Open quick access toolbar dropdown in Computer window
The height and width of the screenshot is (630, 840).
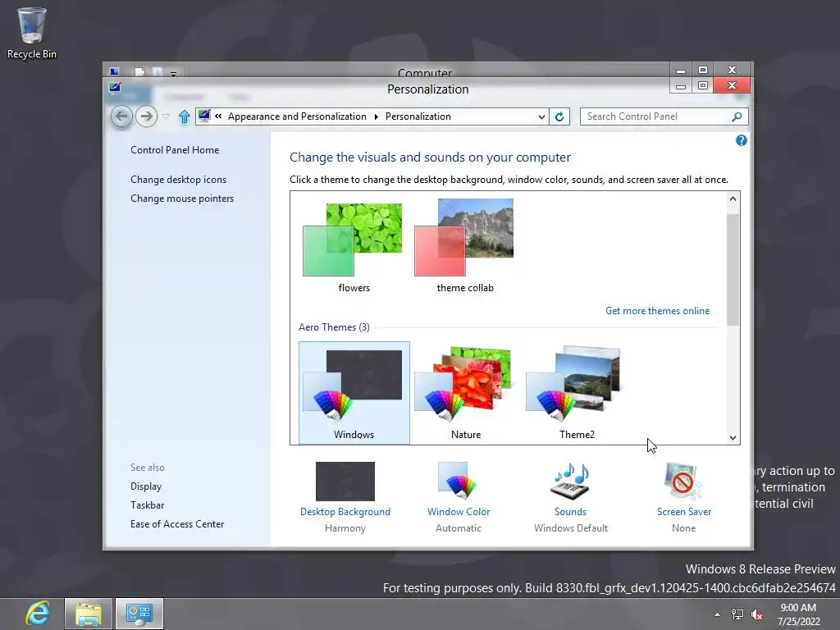click(x=174, y=73)
